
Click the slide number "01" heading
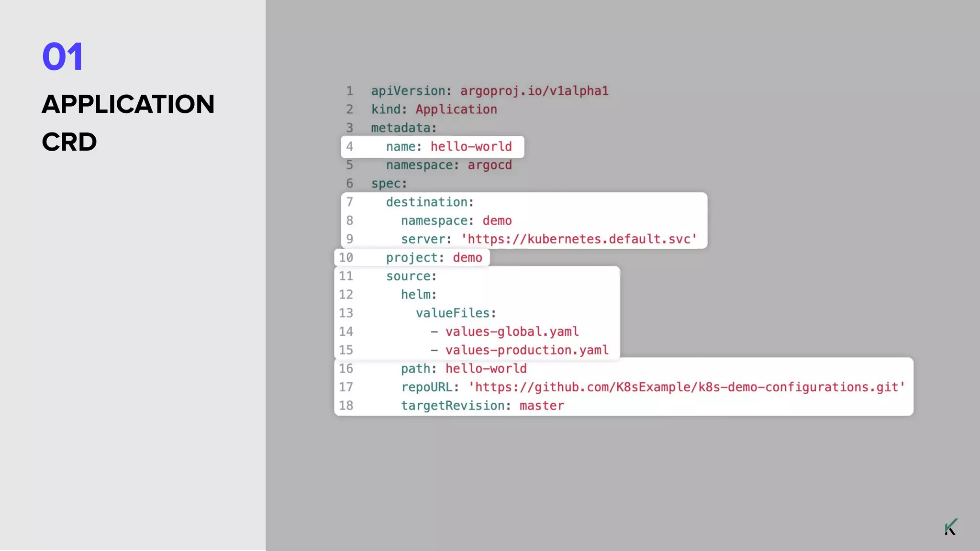[63, 56]
